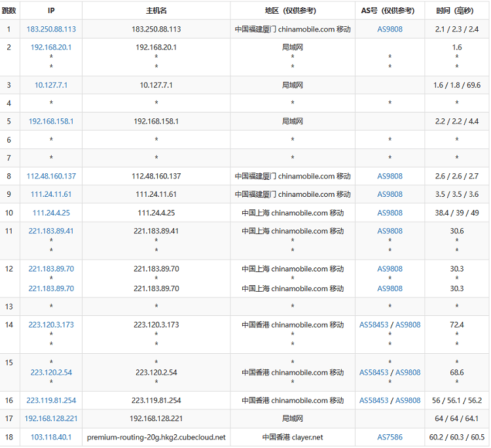Click the IP column header
Image resolution: width=491 pixels, height=448 pixels.
(x=51, y=10)
